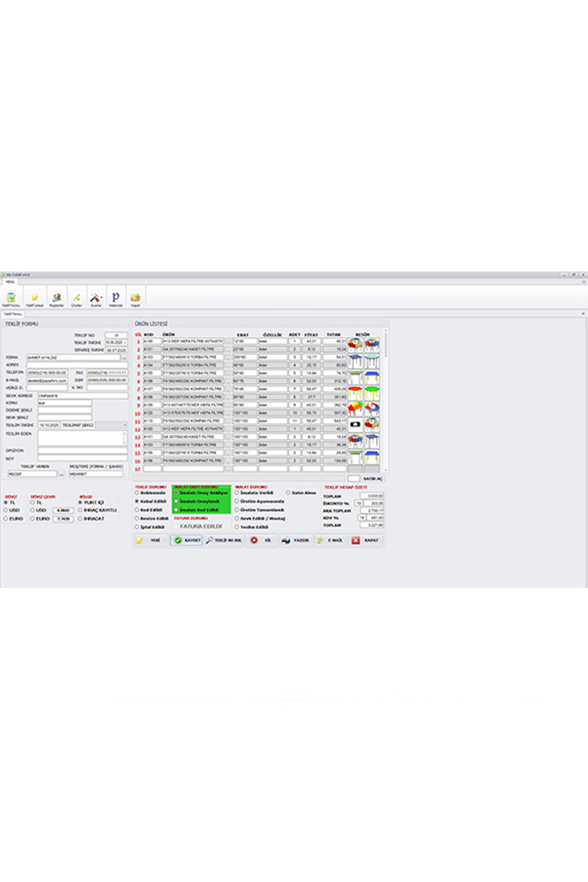Screen dimensions: 588x882
Task: Click the Kapat exit icon in toolbar
Action: tap(135, 298)
